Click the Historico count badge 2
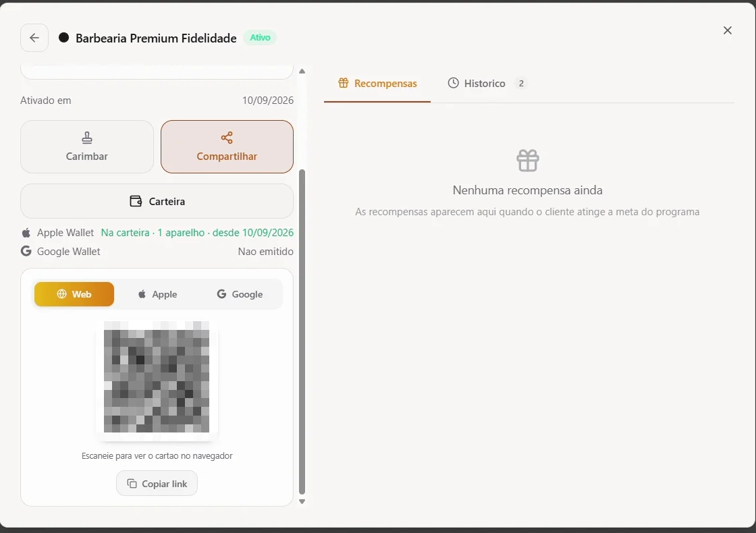This screenshot has height=533, width=756. point(521,84)
